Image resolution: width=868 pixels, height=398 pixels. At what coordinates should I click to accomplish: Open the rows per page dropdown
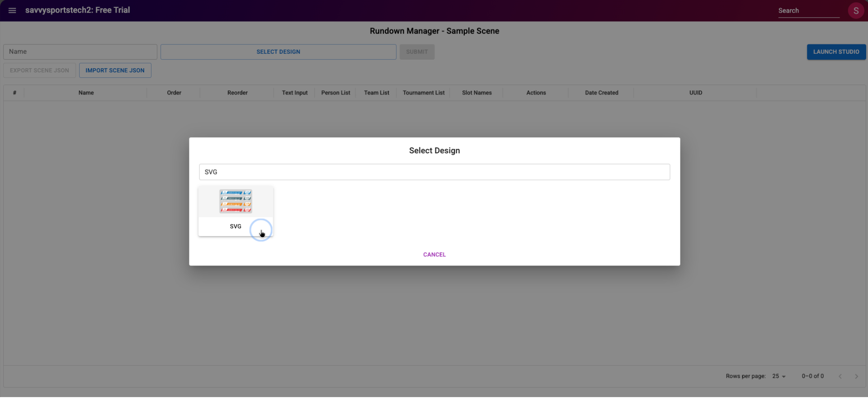(x=778, y=376)
